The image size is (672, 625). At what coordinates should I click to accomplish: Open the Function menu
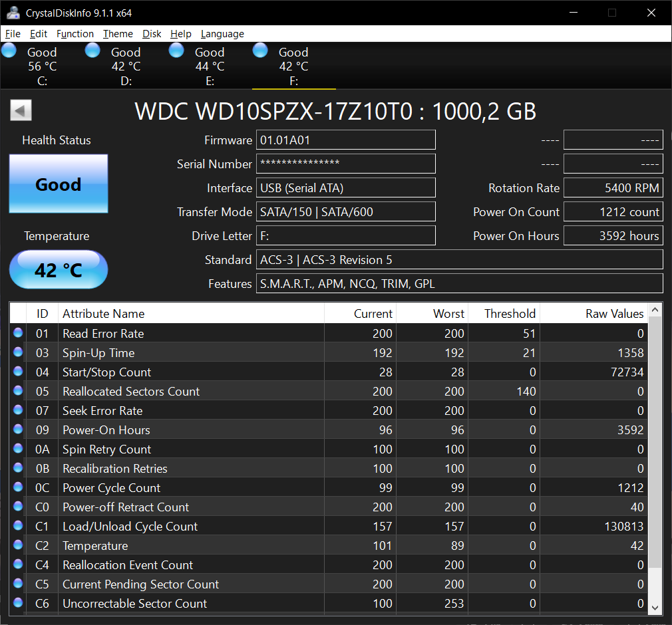tap(75, 34)
